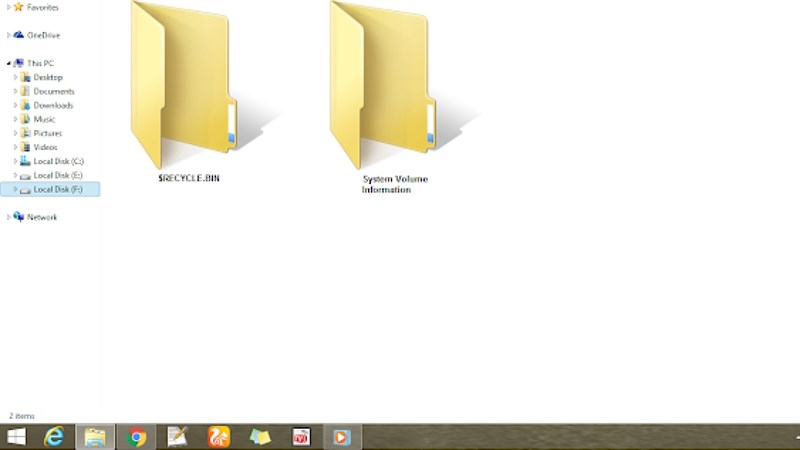Click the Favorites star icon

(x=19, y=7)
